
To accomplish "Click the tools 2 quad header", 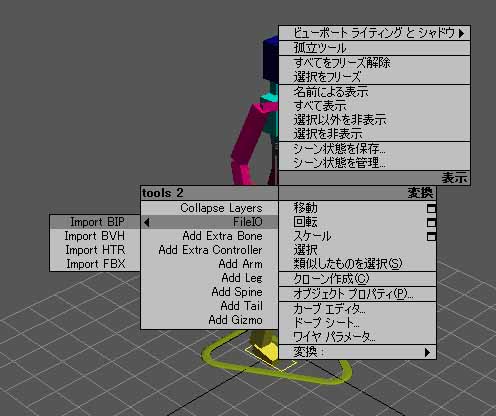I will (x=209, y=193).
